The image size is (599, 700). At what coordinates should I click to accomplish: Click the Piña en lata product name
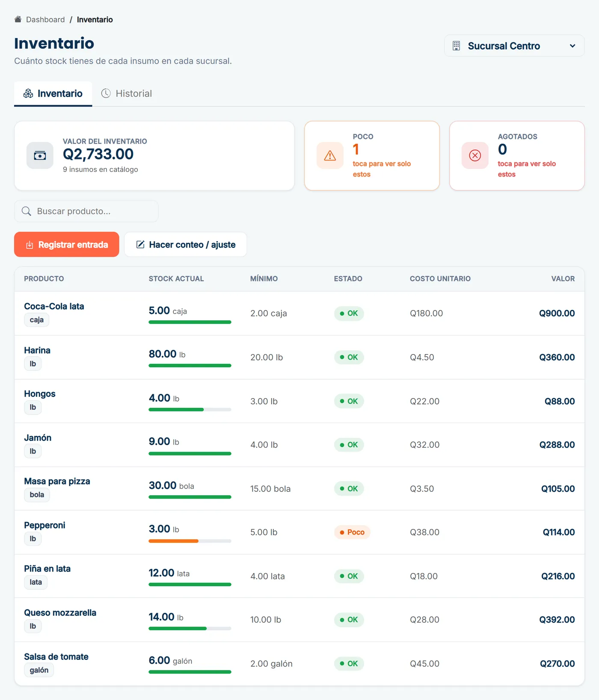click(47, 569)
